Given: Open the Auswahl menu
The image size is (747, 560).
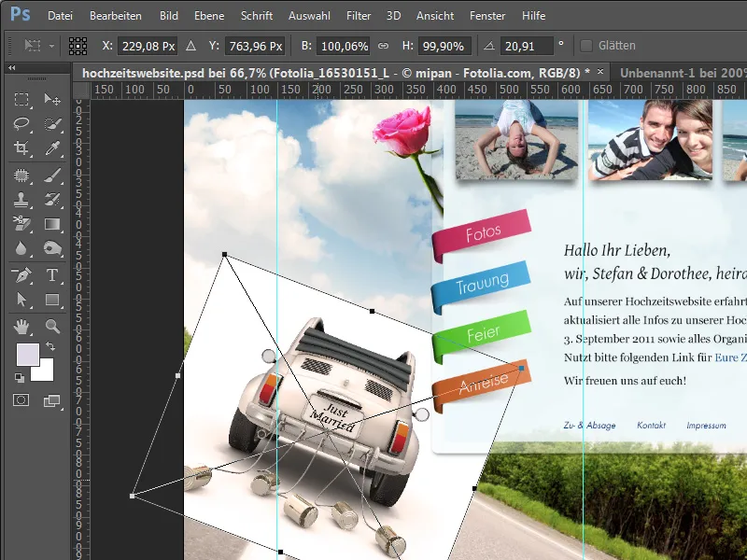Looking at the screenshot, I should click(309, 16).
